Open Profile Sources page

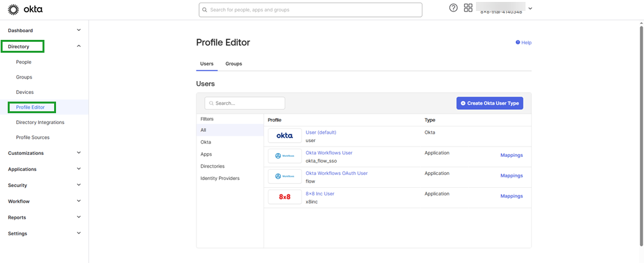33,138
